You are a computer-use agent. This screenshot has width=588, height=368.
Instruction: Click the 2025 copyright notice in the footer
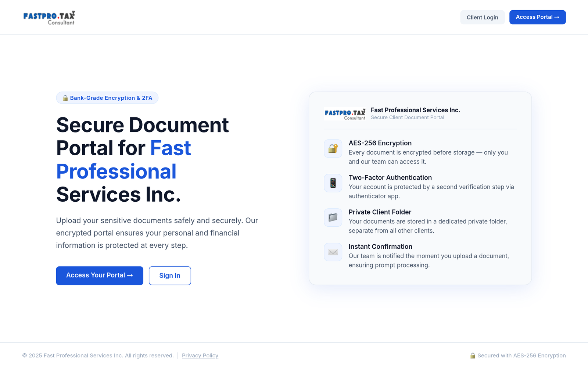point(98,355)
